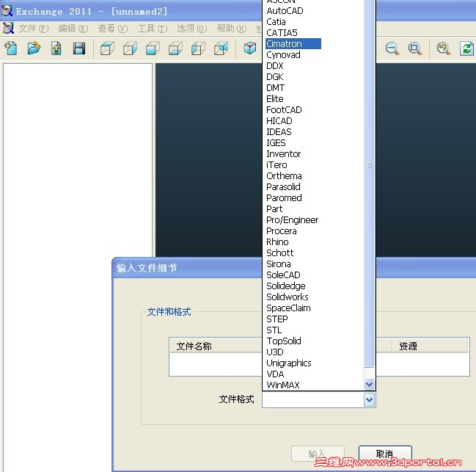476x472 pixels.
Task: Click scroll-down arrow of format list
Action: tap(369, 384)
